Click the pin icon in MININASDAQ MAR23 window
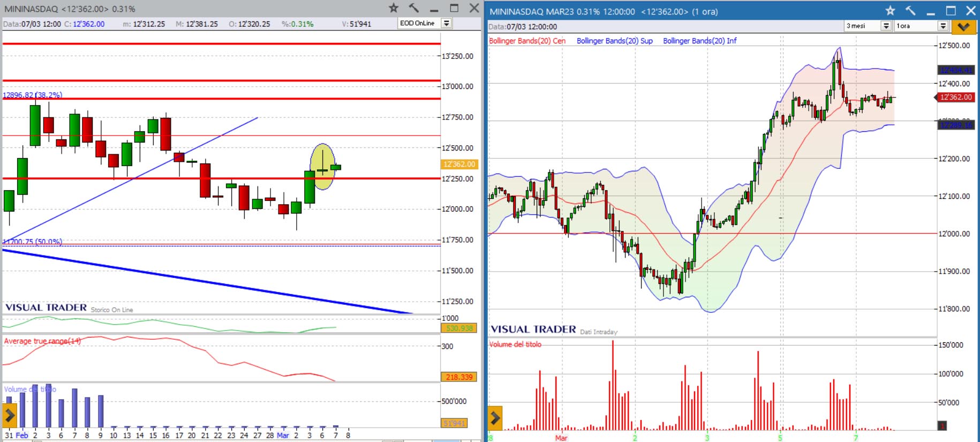 pyautogui.click(x=910, y=10)
